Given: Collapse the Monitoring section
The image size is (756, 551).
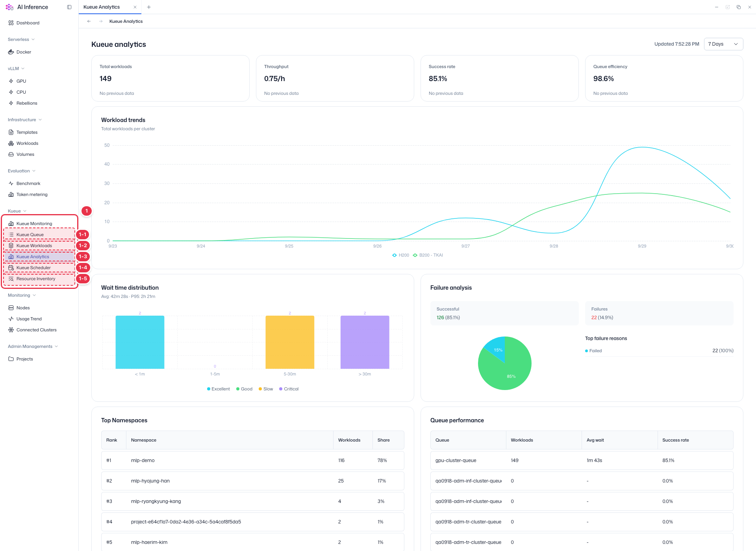Looking at the screenshot, I should pos(22,295).
